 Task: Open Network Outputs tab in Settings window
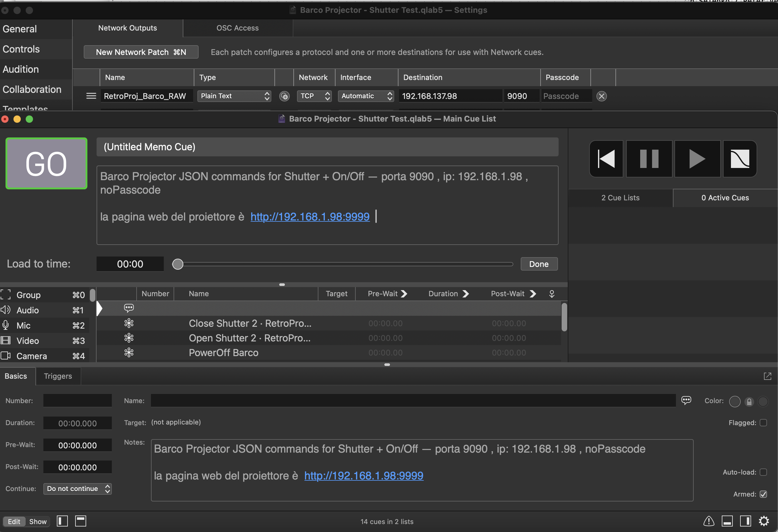(x=127, y=28)
